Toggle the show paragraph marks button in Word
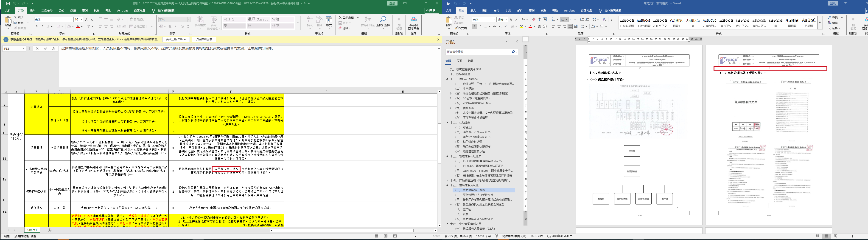 [x=612, y=20]
